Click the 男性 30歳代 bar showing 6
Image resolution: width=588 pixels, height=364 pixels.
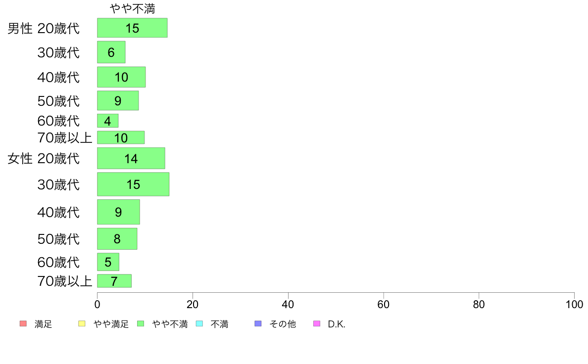pyautogui.click(x=111, y=52)
